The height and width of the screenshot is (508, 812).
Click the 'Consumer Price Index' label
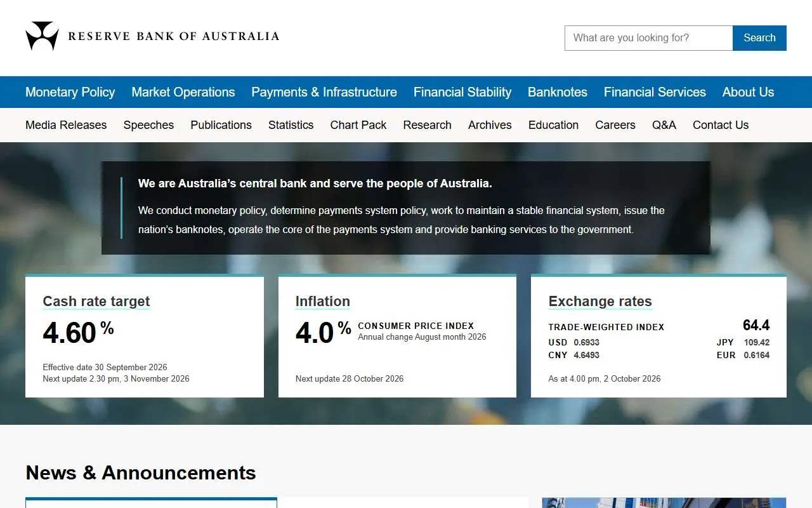click(416, 326)
